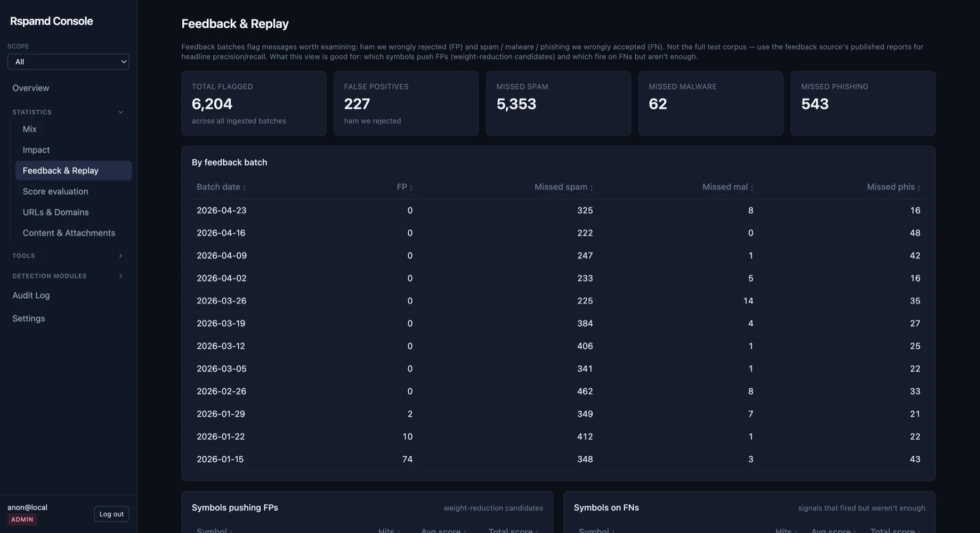
Task: Click the anon@local username
Action: (27, 508)
